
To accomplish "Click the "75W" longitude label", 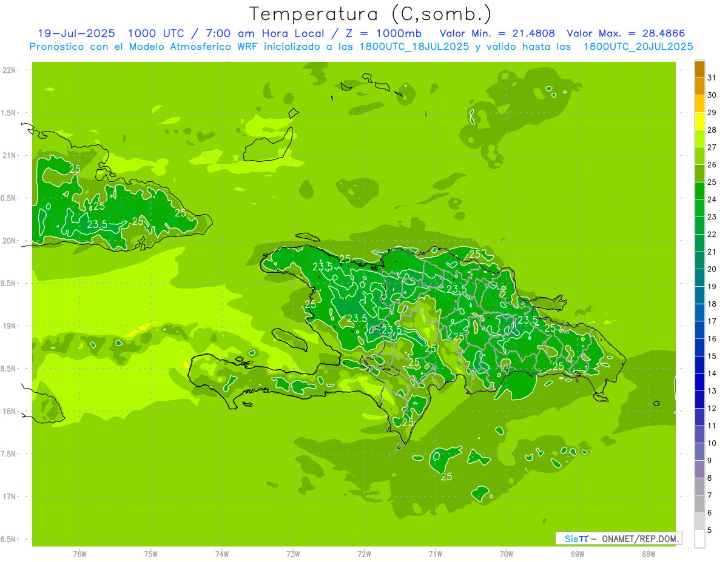I will (x=151, y=554).
